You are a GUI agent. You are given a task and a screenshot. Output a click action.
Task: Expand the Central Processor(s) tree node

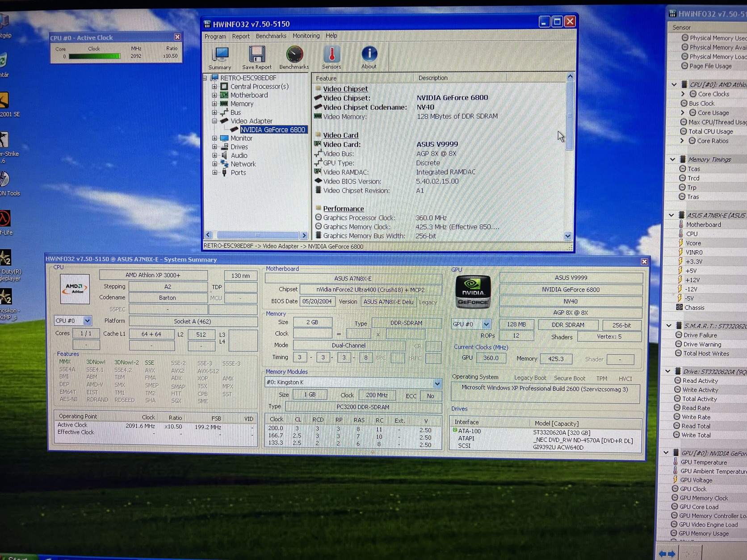click(x=214, y=87)
